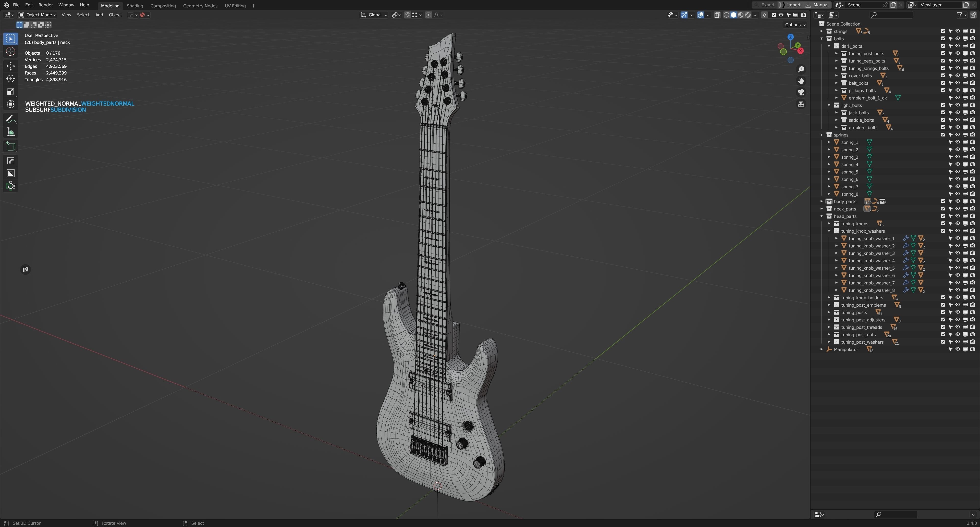Click the Blender logo icon
980x527 pixels.
[x=6, y=5]
